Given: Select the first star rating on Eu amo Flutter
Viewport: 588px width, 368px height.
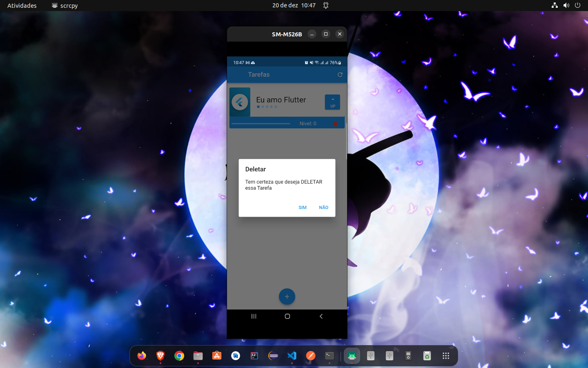Looking at the screenshot, I should pyautogui.click(x=258, y=107).
